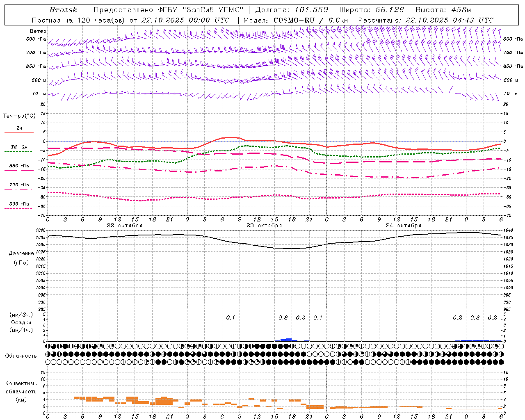Click "Прогноз на 120 часа(ов)" forecast line
Screen dimensions: 525x420
click(79, 20)
